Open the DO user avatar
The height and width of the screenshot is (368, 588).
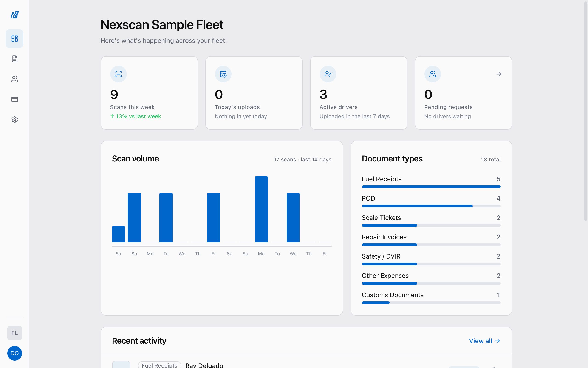14,353
